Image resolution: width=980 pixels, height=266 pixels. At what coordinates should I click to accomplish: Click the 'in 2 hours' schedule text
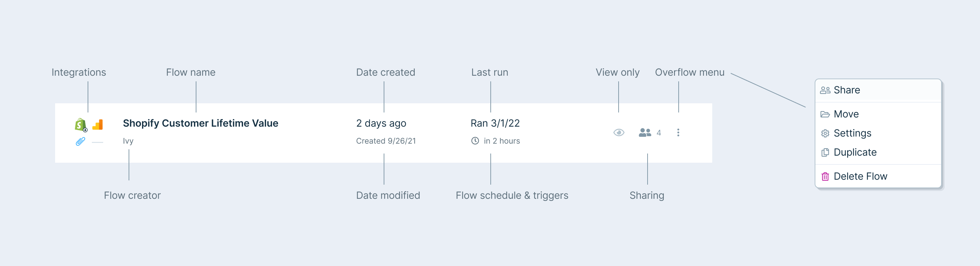(x=501, y=141)
